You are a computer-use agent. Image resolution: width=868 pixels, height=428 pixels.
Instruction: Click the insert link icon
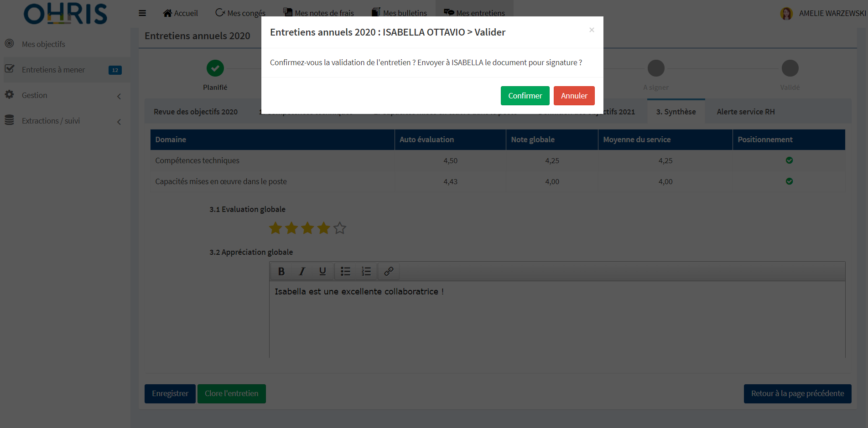click(x=389, y=271)
